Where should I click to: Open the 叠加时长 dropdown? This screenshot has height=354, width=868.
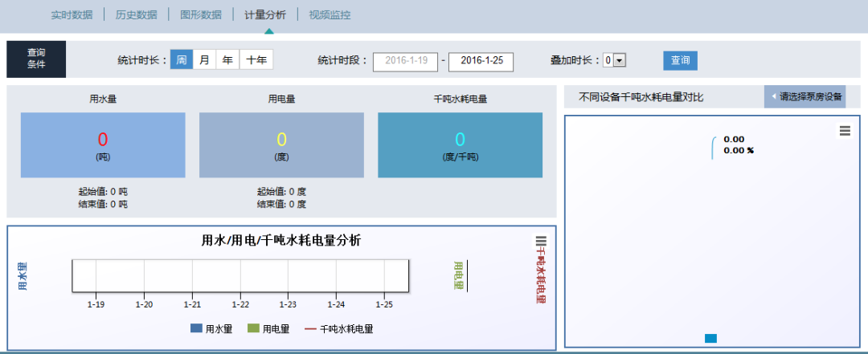click(x=615, y=60)
